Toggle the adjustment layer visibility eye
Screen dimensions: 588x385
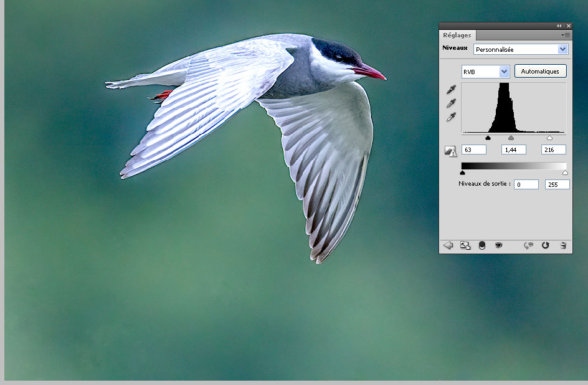click(x=498, y=245)
